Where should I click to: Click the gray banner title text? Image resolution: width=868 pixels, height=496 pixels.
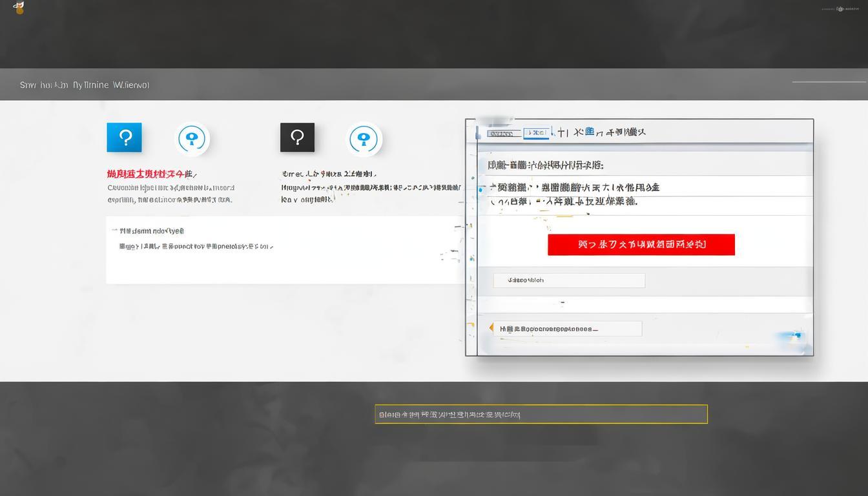[85, 85]
